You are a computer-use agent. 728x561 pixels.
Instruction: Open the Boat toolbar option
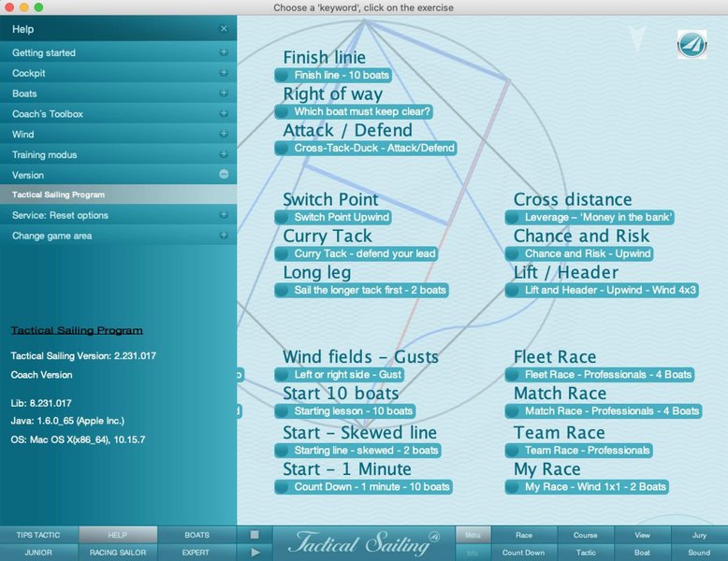(x=643, y=553)
